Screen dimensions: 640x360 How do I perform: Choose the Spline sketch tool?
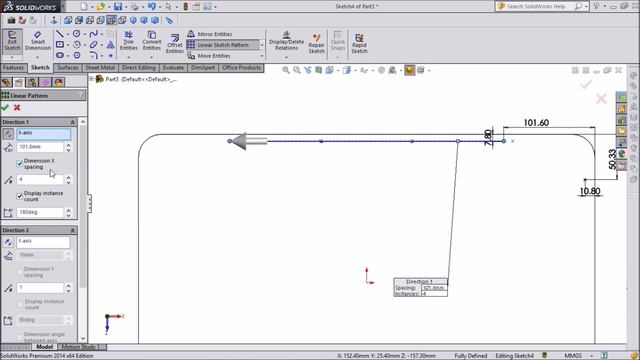coord(93,34)
